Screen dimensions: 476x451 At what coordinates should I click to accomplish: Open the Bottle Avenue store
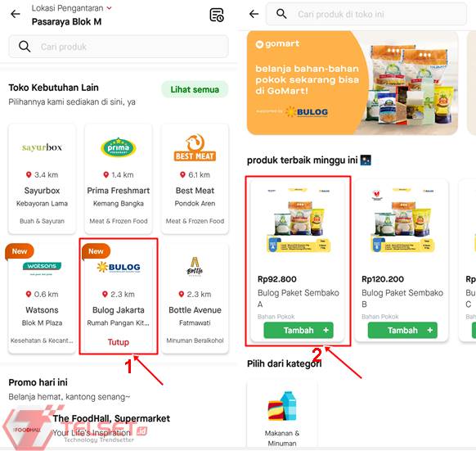pyautogui.click(x=195, y=299)
